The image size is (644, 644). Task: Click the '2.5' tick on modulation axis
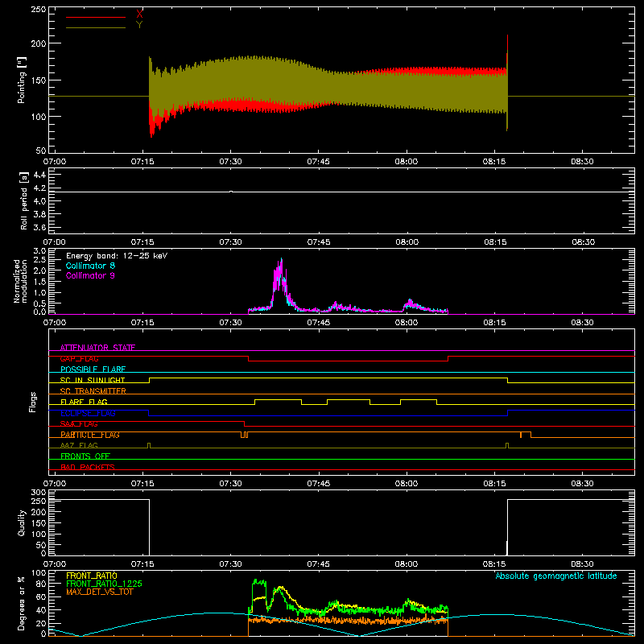(39, 260)
